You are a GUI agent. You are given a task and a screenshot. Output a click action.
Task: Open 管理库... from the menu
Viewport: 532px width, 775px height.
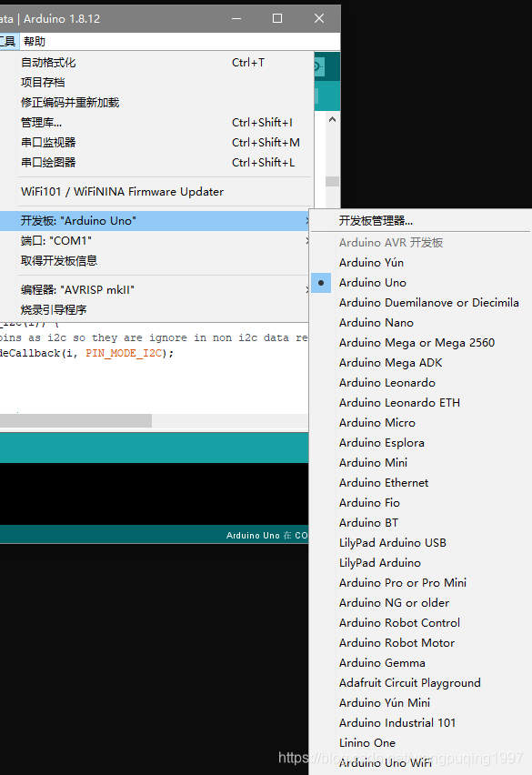coord(157,123)
